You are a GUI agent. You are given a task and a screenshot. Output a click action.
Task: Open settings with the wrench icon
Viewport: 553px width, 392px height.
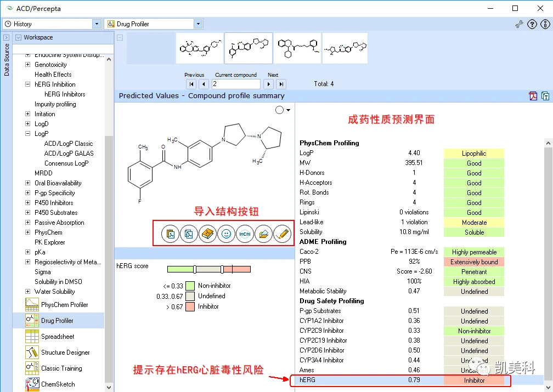[519, 24]
